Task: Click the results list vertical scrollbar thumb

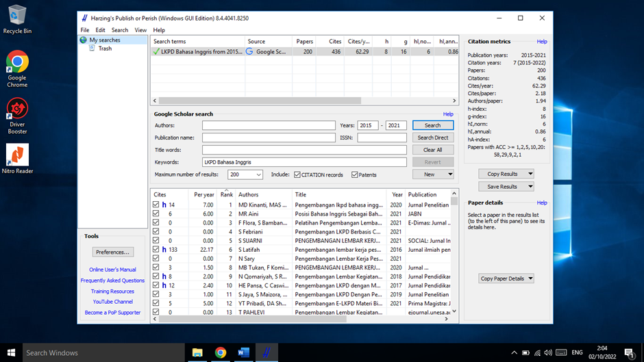Action: (454, 201)
